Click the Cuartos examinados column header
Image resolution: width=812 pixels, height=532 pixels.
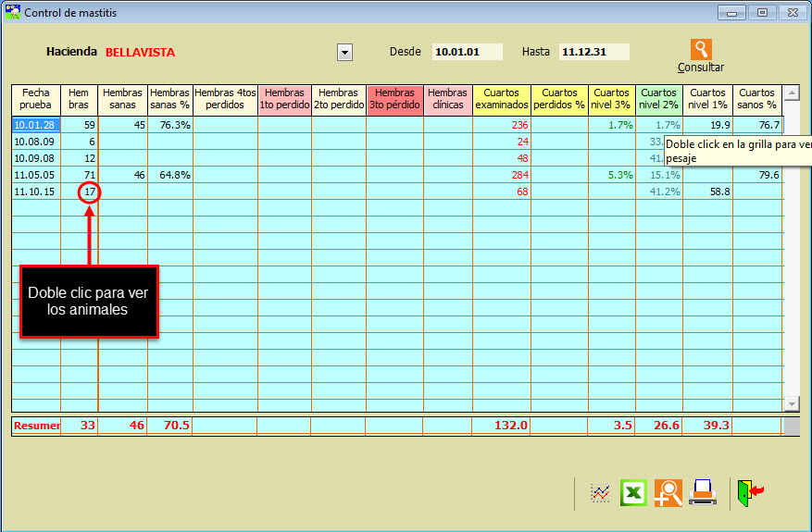pos(501,99)
